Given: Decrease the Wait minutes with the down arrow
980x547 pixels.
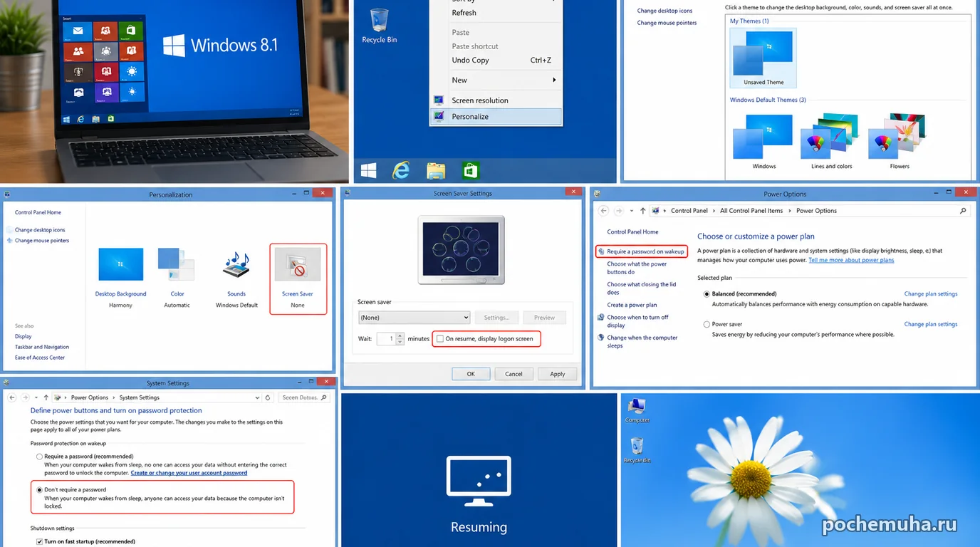Looking at the screenshot, I should point(400,342).
